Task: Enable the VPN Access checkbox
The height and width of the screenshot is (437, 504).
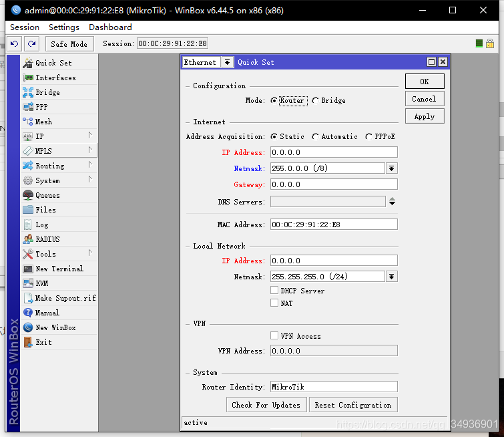Action: [x=274, y=335]
